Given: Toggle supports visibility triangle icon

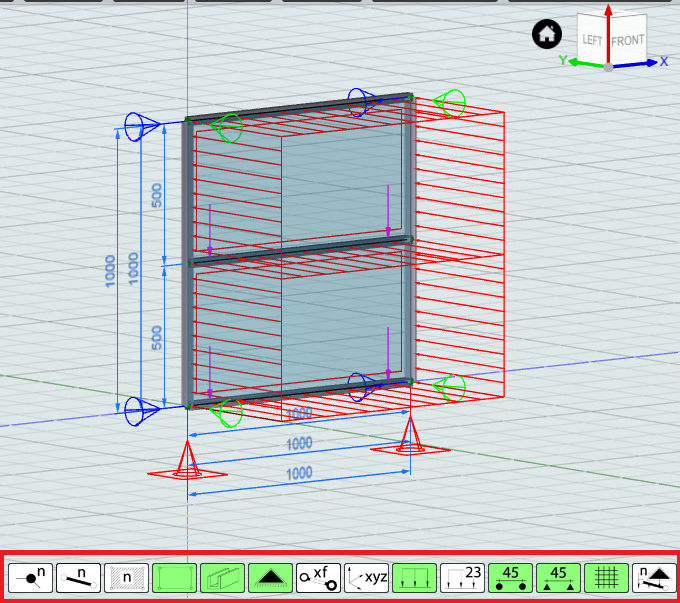Looking at the screenshot, I should 271,578.
